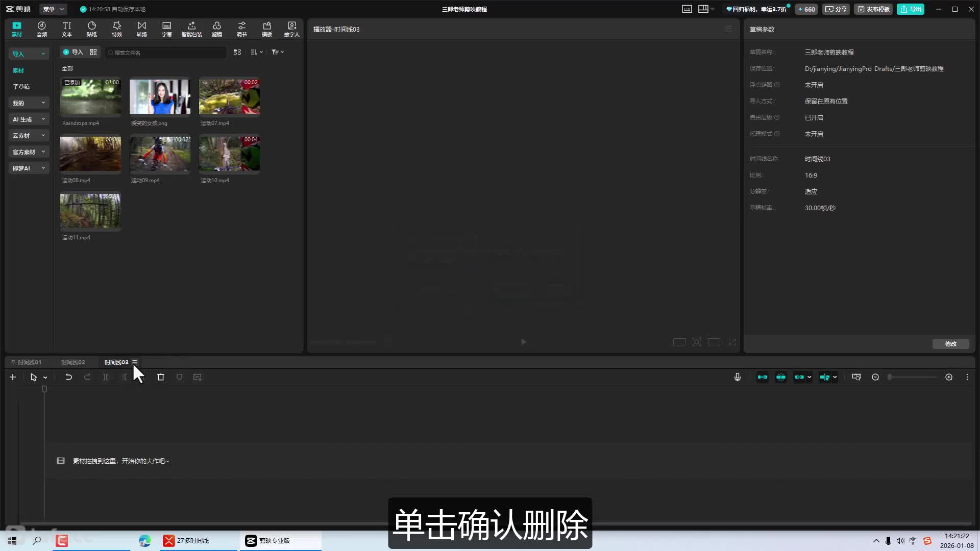Screen dimensions: 980x551
Task: Click the timeline zoom slider track
Action: point(914,377)
